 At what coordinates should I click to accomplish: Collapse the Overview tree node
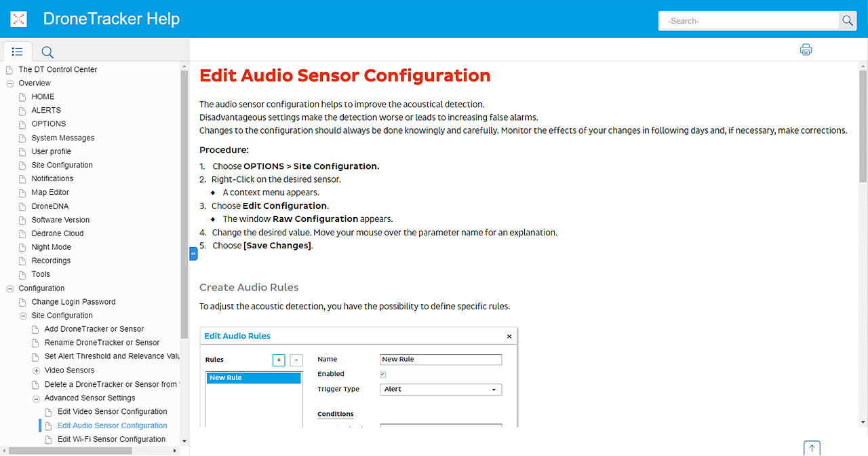point(9,83)
